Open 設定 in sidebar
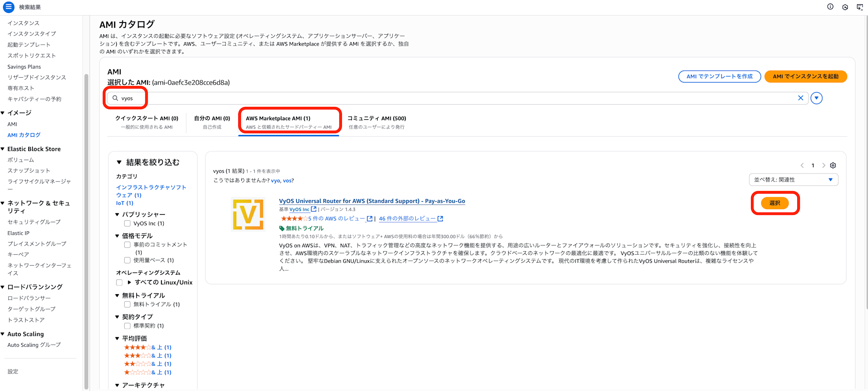Viewport: 868px width, 391px height. pyautogui.click(x=13, y=371)
